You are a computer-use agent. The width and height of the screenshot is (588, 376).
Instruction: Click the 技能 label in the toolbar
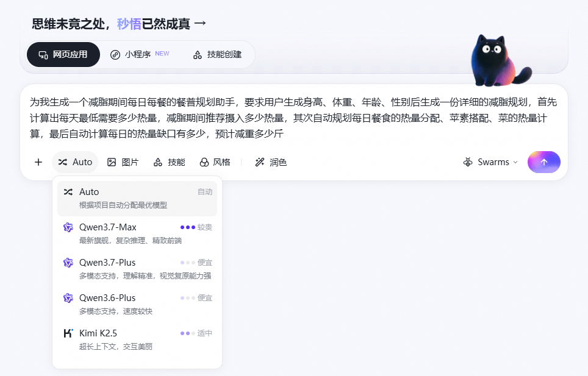point(176,162)
